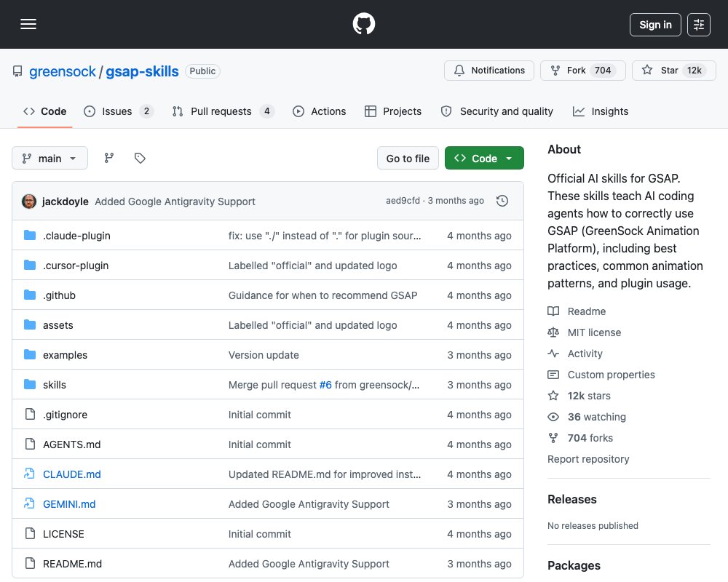Image resolution: width=728 pixels, height=582 pixels.
Task: Open the .claude-plugin folder
Action: click(76, 236)
